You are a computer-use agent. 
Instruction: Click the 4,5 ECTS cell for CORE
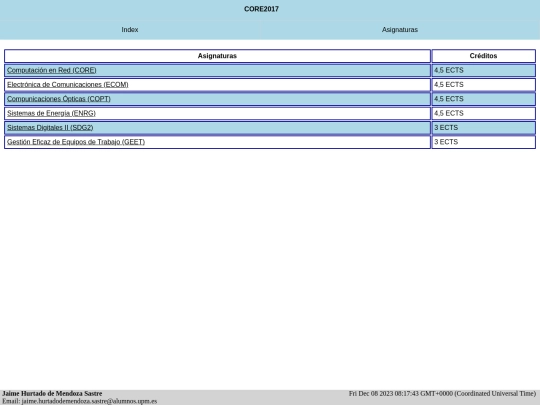(484, 70)
